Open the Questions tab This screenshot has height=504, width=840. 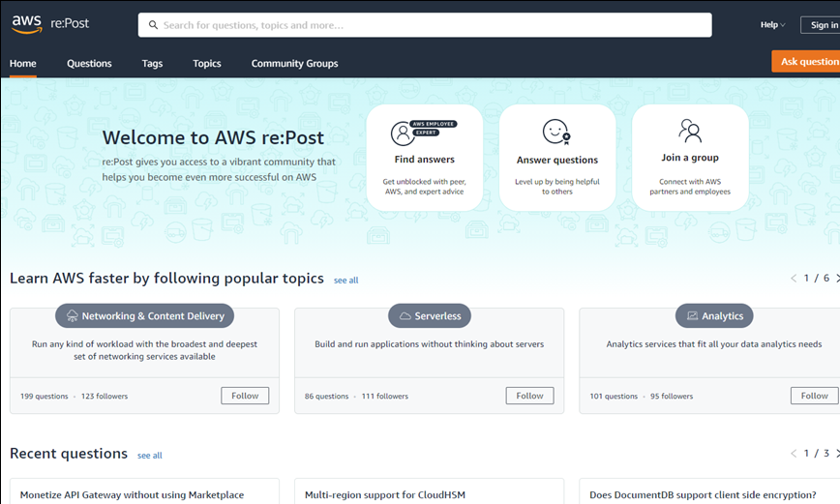click(x=89, y=63)
